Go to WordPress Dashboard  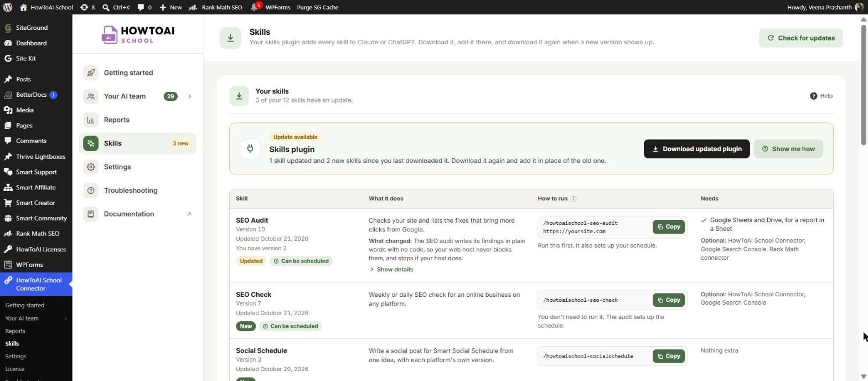[x=36, y=43]
